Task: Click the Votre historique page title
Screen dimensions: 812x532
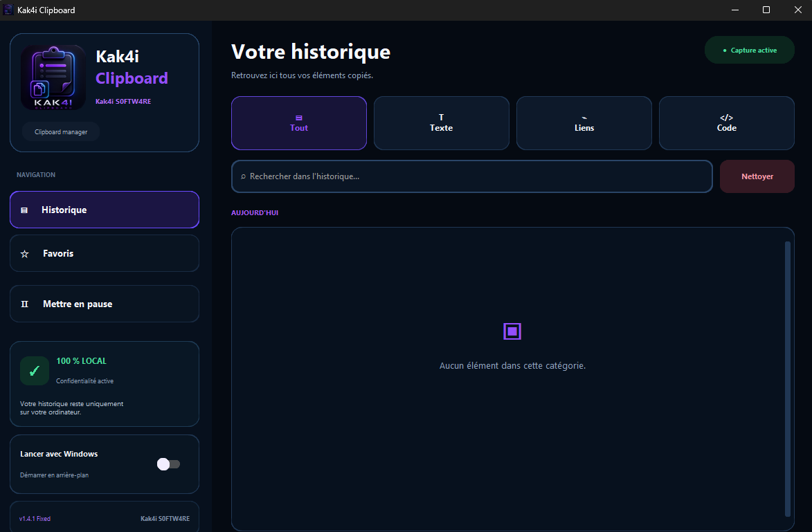Action: click(x=311, y=52)
